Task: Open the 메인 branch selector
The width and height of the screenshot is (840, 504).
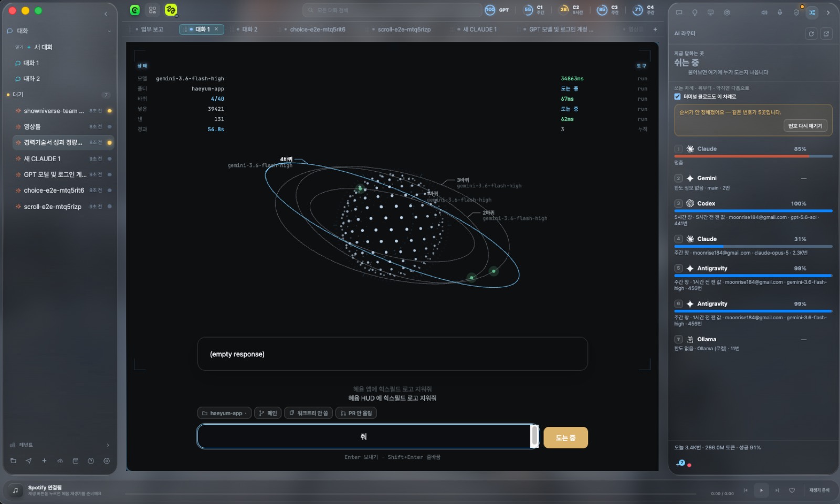Action: point(268,413)
